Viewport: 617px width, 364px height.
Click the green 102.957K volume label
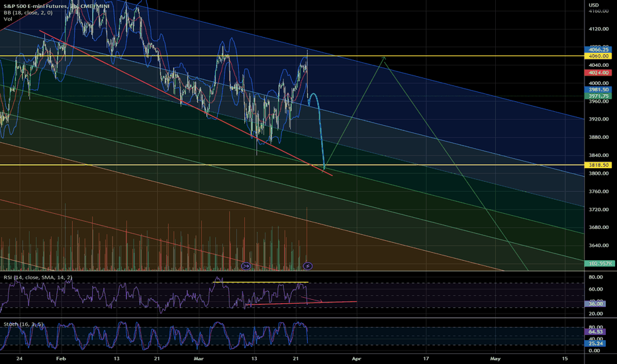tap(600, 263)
